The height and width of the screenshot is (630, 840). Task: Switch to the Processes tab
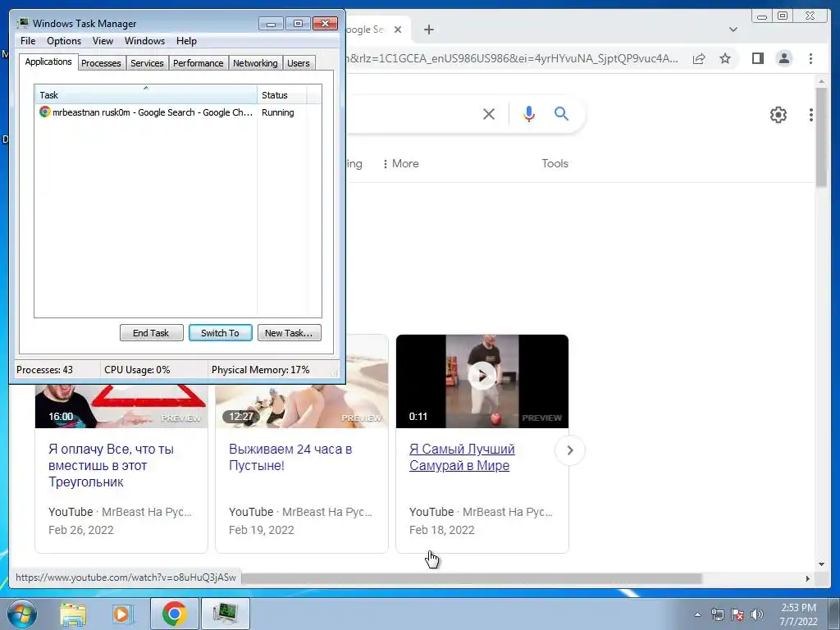(101, 63)
